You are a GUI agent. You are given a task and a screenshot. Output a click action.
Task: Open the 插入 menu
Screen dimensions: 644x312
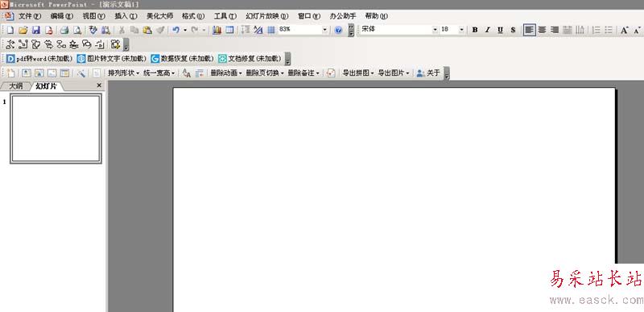tap(126, 16)
